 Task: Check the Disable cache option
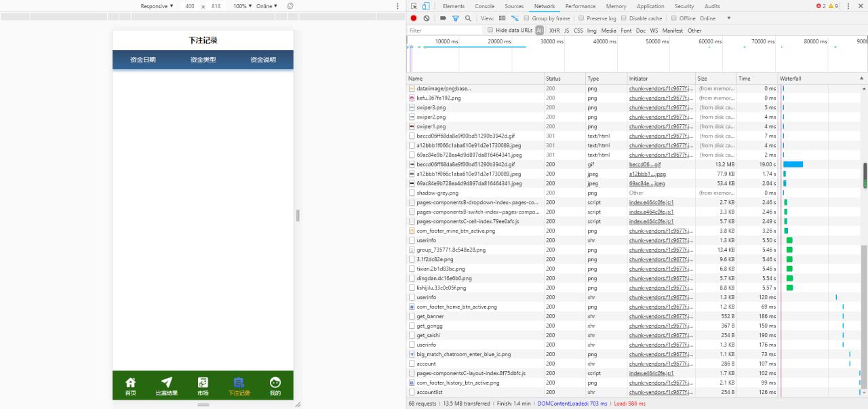point(625,18)
